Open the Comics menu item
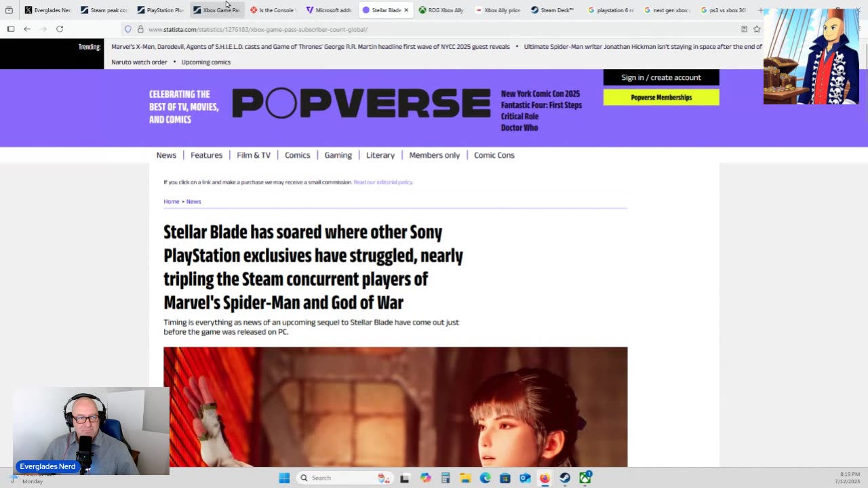868x488 pixels. (297, 155)
